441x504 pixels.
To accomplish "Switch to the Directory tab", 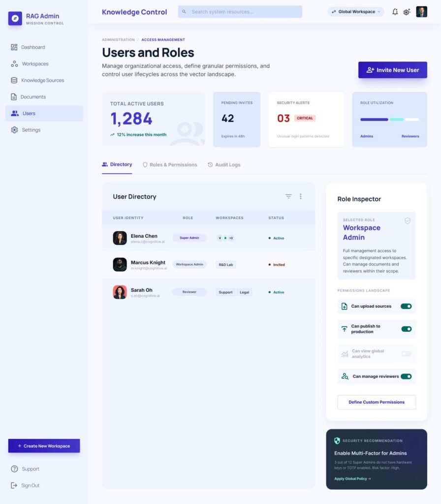I will [117, 164].
